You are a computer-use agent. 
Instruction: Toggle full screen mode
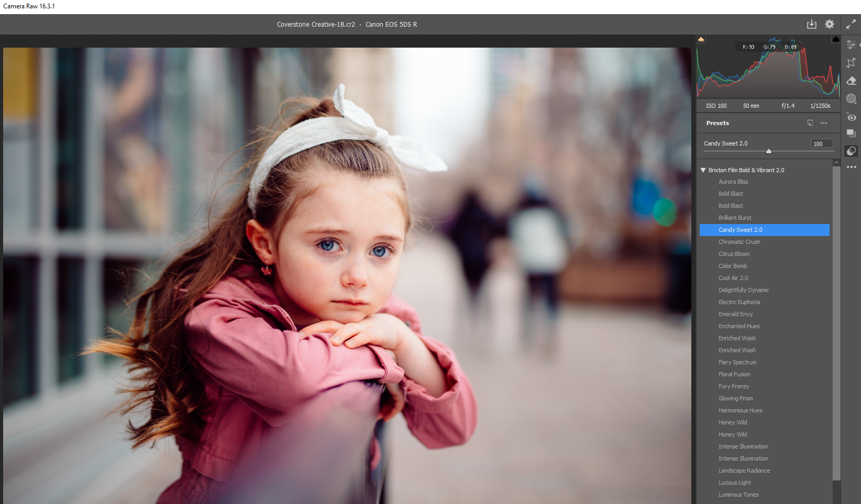[x=851, y=24]
